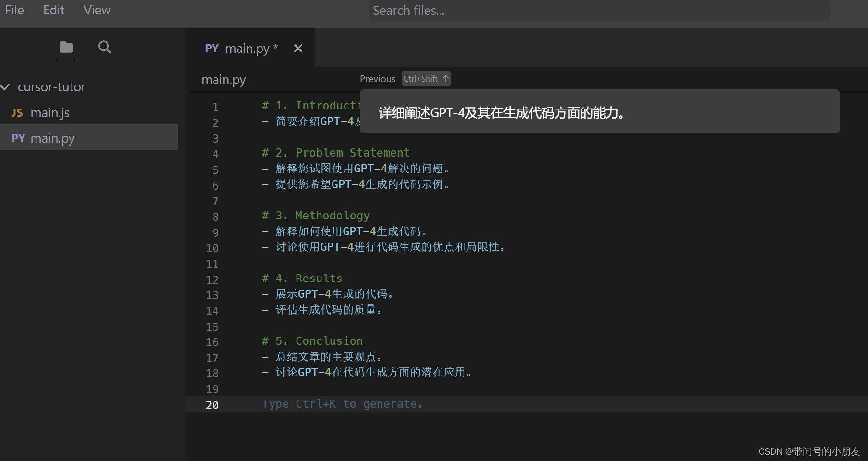Image resolution: width=868 pixels, height=461 pixels.
Task: Click the Chinese GPT-4 prompt text box
Action: coord(599,111)
